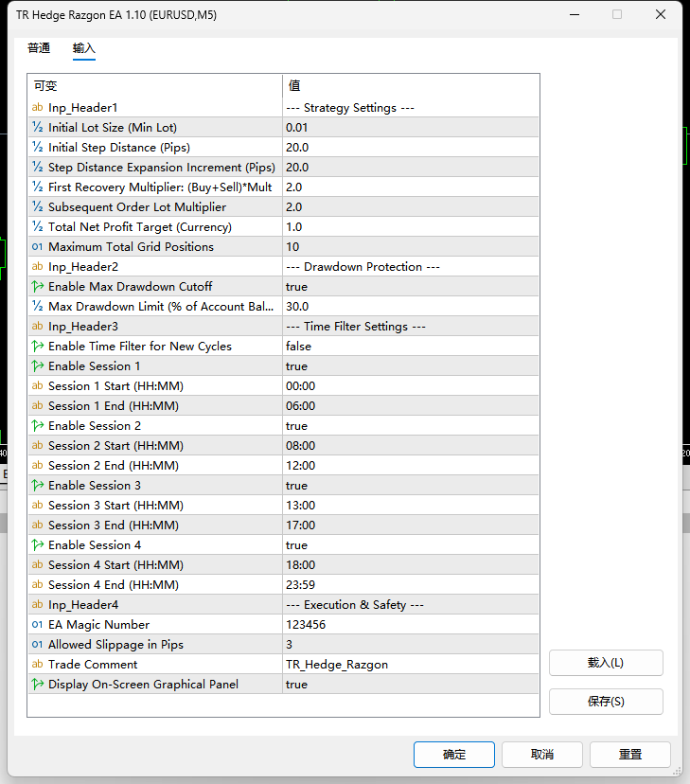Image resolution: width=690 pixels, height=784 pixels.
Task: Toggle the Enable Session 4 true value
Action: 410,545
